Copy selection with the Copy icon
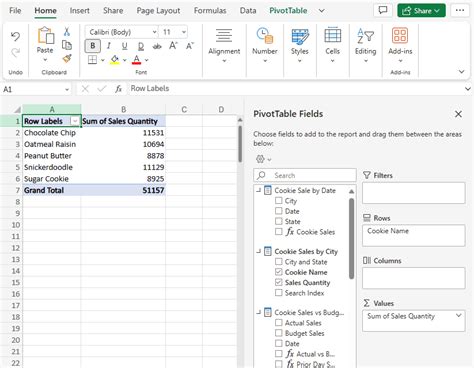The height and width of the screenshot is (368, 474). [x=67, y=45]
